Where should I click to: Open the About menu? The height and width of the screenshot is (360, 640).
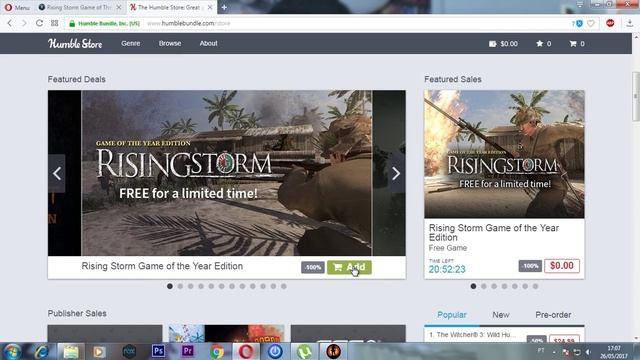point(209,43)
